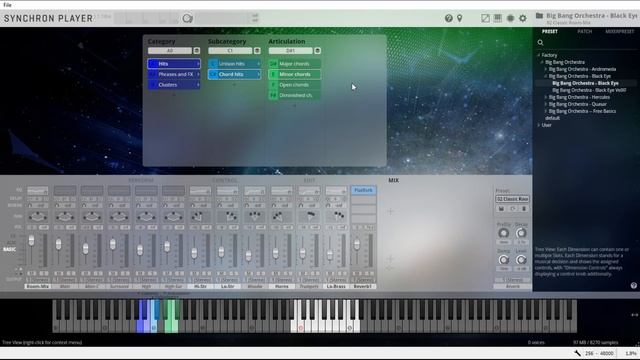This screenshot has width=640, height=360.
Task: Open settings gear icon
Action: tap(523, 18)
